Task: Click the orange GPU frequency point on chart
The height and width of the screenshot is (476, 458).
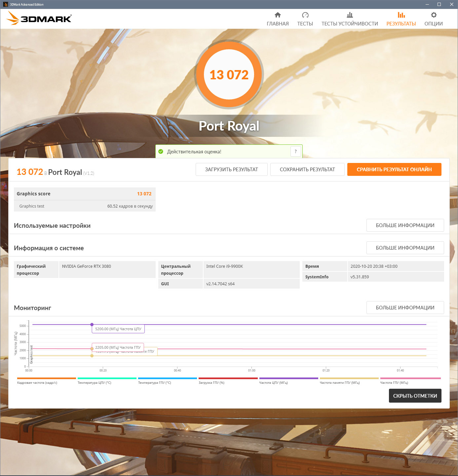Action: (92, 349)
